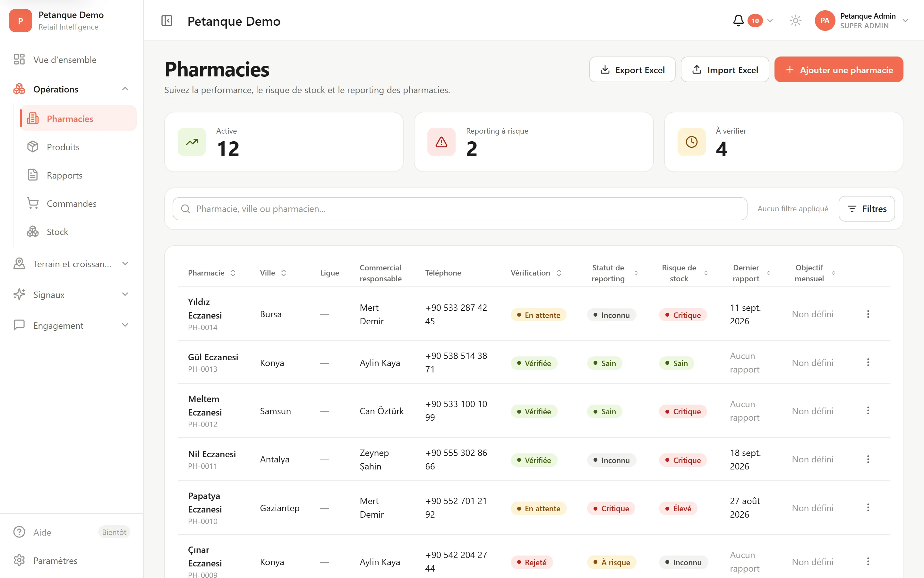
Task: Click the Reporting à risque warning icon
Action: coord(441,142)
